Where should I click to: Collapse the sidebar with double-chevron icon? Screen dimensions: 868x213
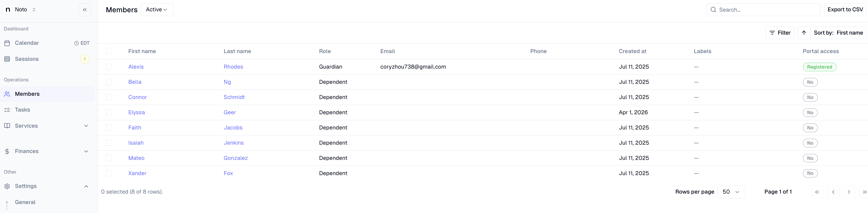85,10
